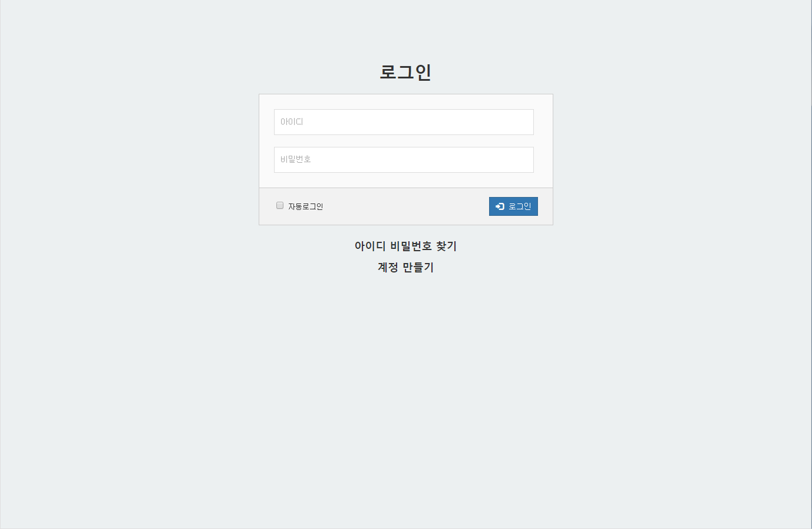This screenshot has width=812, height=529.
Task: Click the right end of the 아이디 field
Action: click(524, 122)
